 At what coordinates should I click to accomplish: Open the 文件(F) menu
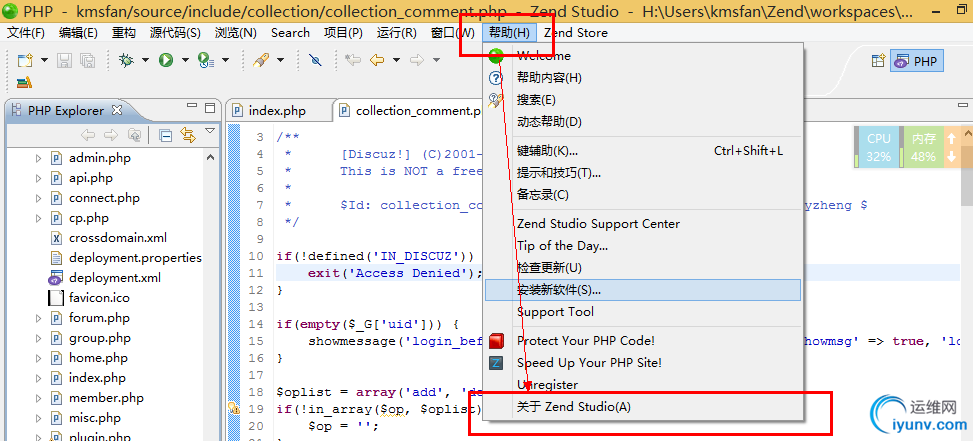click(26, 33)
